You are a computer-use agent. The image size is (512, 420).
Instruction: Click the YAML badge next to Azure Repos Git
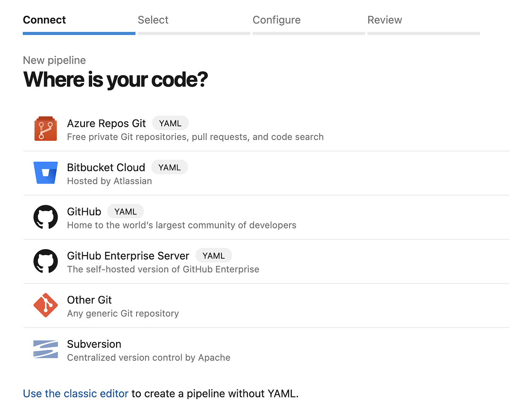(170, 123)
